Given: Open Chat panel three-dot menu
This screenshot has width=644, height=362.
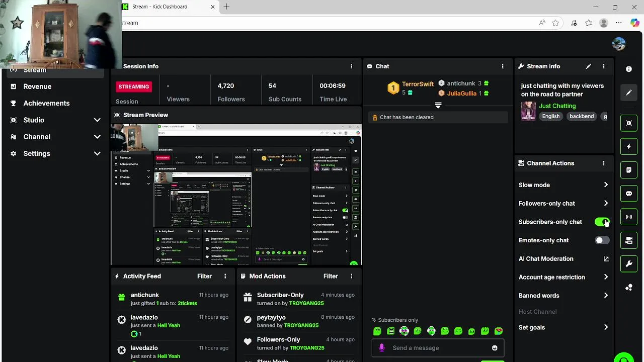Looking at the screenshot, I should click(503, 66).
